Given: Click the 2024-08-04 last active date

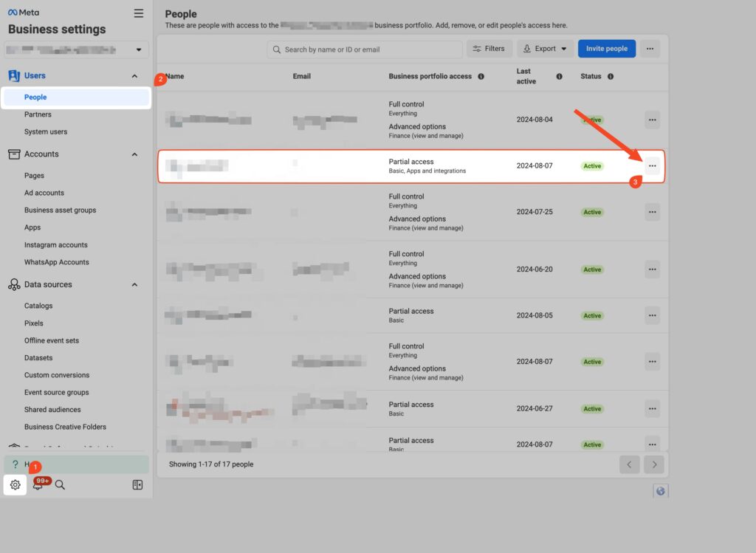Looking at the screenshot, I should tap(535, 120).
